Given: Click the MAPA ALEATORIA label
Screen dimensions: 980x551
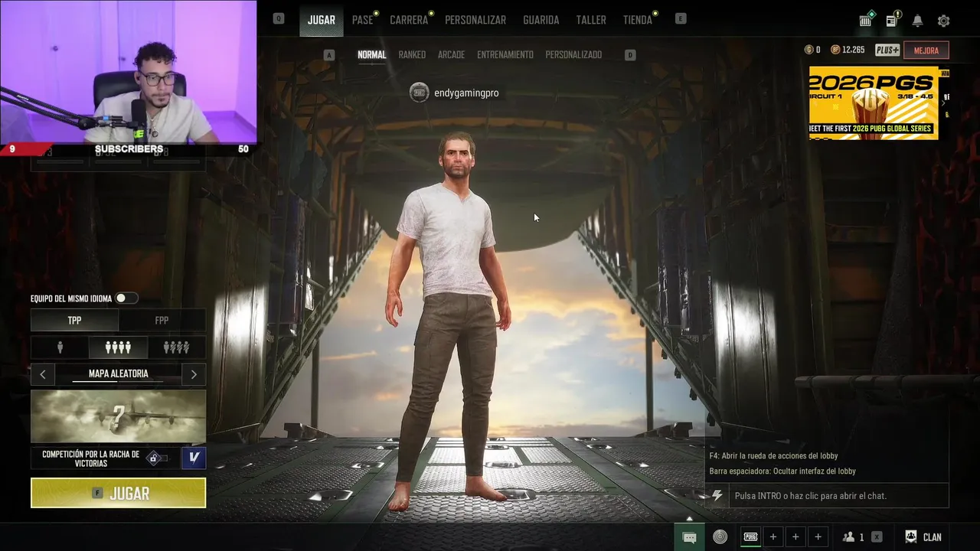Looking at the screenshot, I should coord(118,374).
